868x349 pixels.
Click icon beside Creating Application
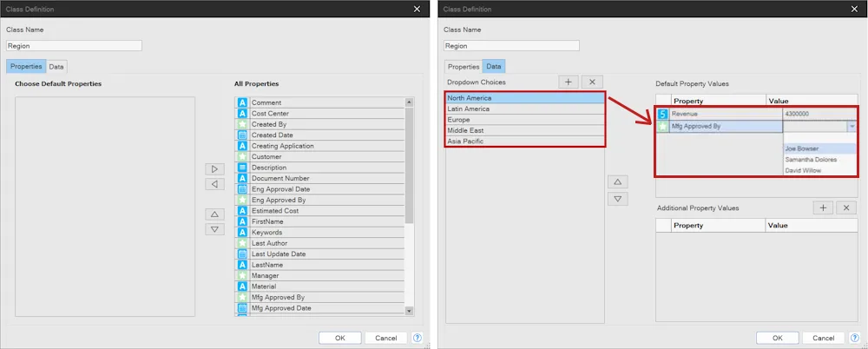(242, 146)
